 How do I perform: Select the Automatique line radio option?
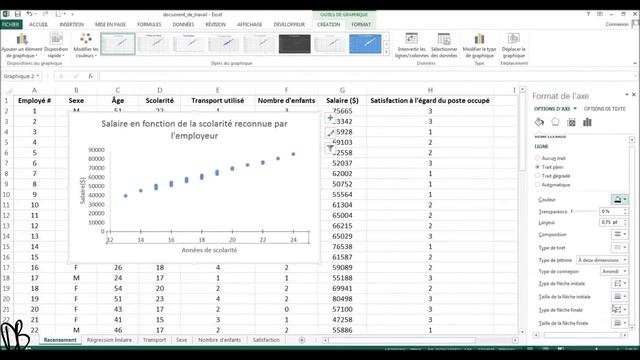tap(538, 185)
